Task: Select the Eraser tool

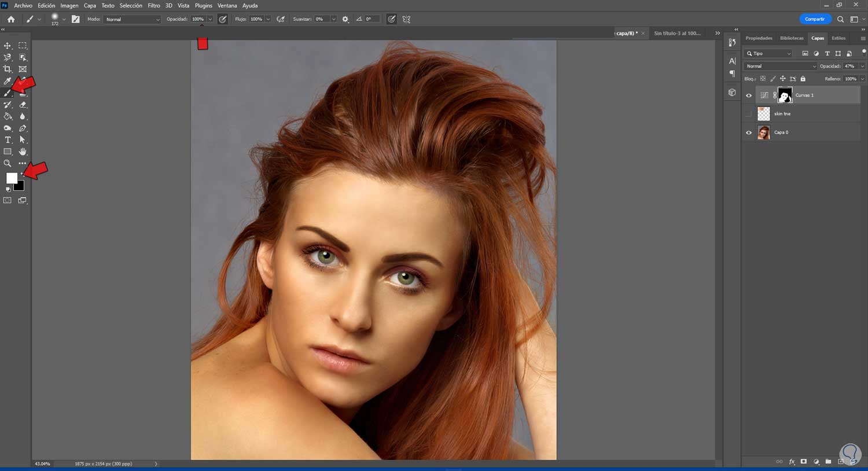Action: coord(23,105)
